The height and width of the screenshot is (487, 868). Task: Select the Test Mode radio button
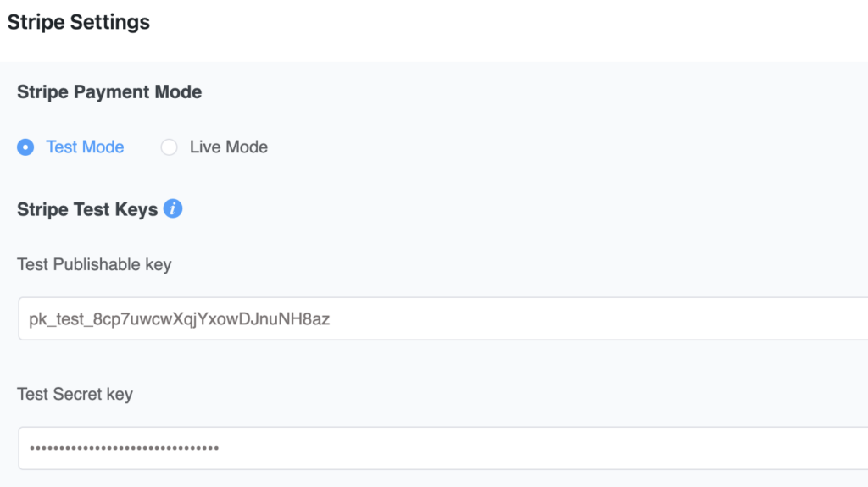click(x=25, y=147)
